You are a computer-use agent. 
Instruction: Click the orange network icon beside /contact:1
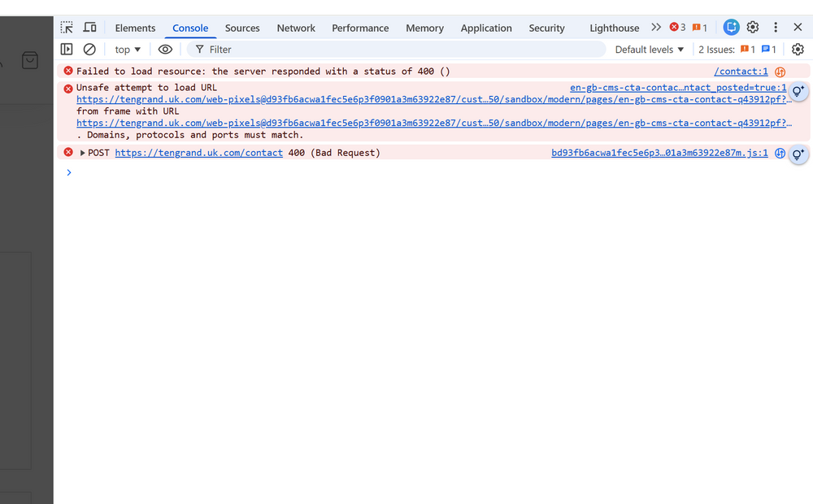[780, 72]
